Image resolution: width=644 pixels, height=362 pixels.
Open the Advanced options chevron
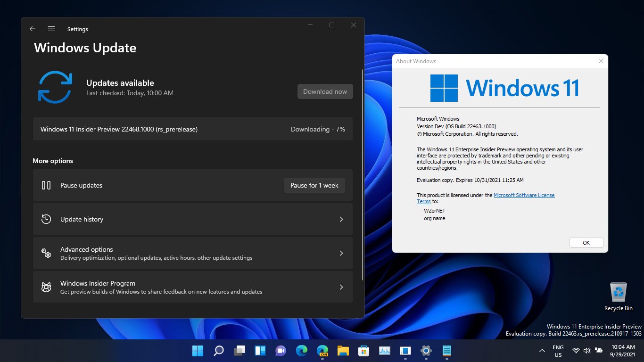[x=341, y=253]
